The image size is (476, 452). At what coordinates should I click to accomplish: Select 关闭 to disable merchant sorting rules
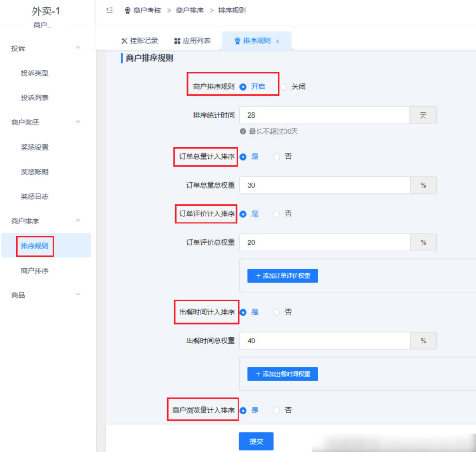[289, 86]
